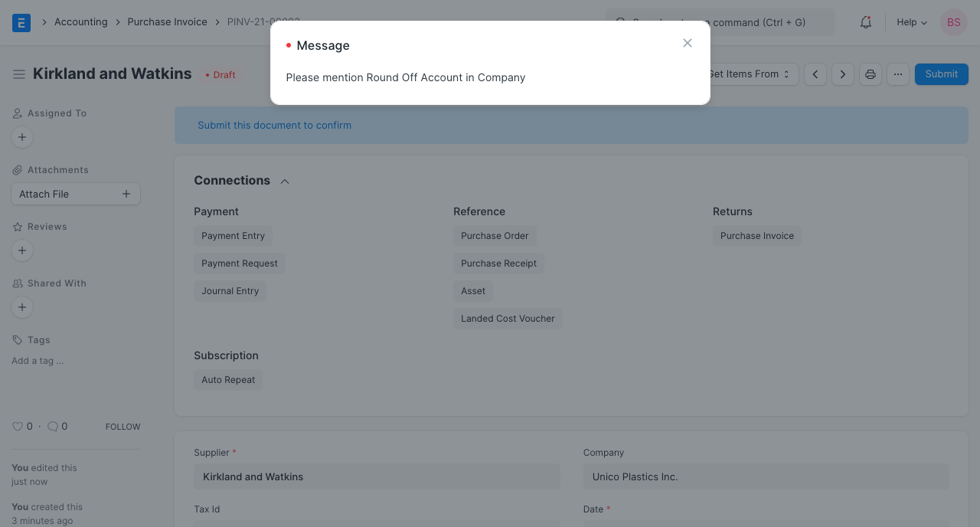
Task: Toggle the like heart on this invoice
Action: pos(17,426)
